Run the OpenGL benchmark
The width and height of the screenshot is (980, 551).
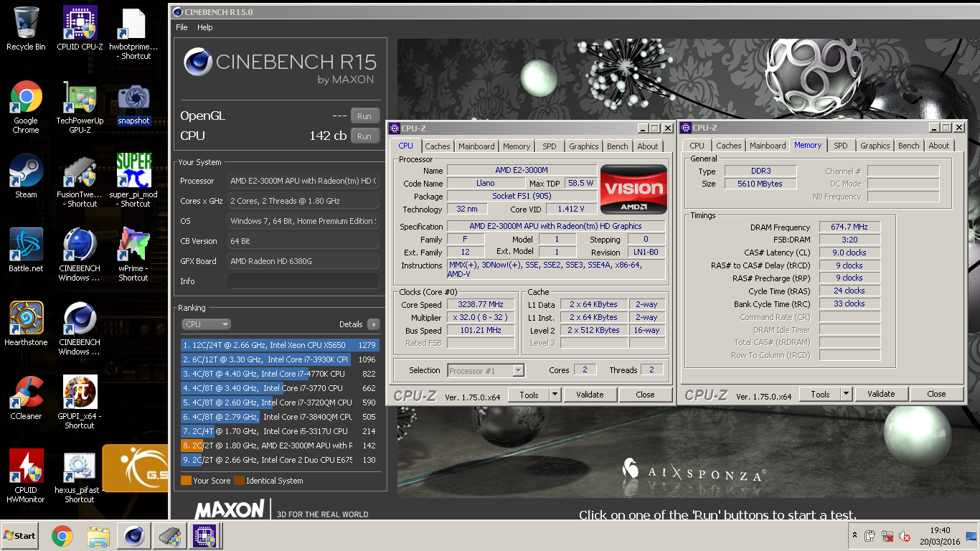[x=364, y=116]
